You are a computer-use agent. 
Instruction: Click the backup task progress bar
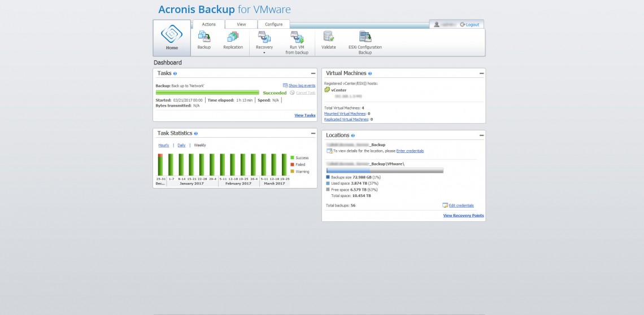[207, 93]
